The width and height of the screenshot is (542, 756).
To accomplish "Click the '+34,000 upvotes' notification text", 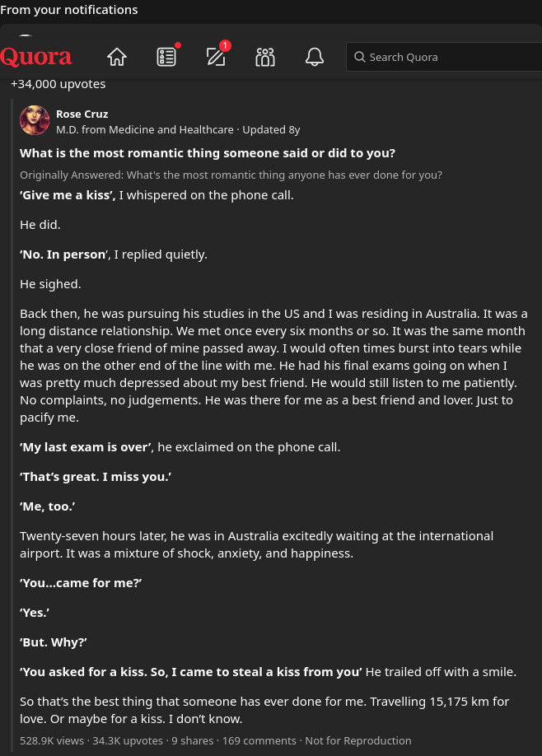I will (58, 84).
